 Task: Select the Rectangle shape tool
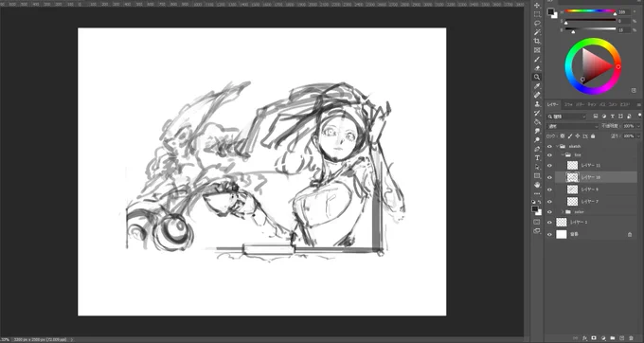click(x=537, y=176)
